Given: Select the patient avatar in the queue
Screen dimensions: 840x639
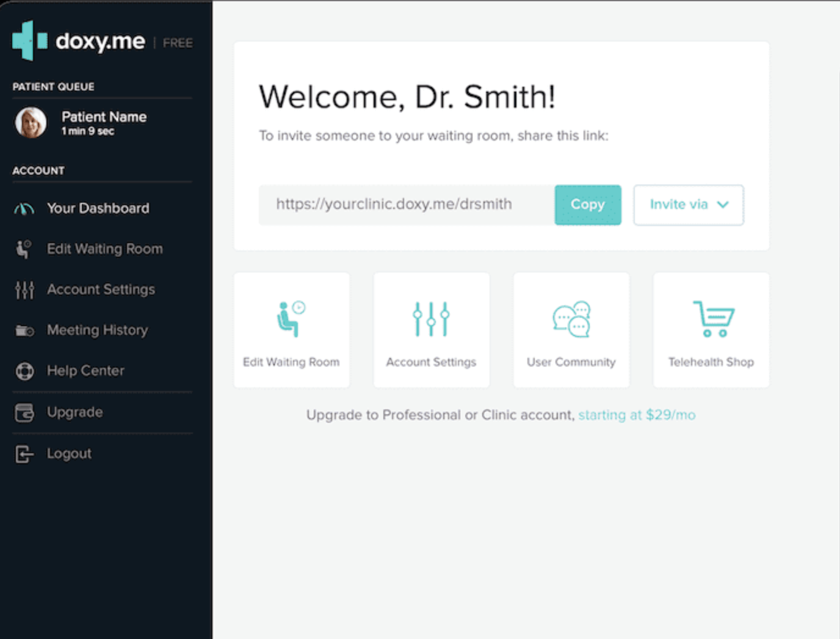Looking at the screenshot, I should coord(31,123).
